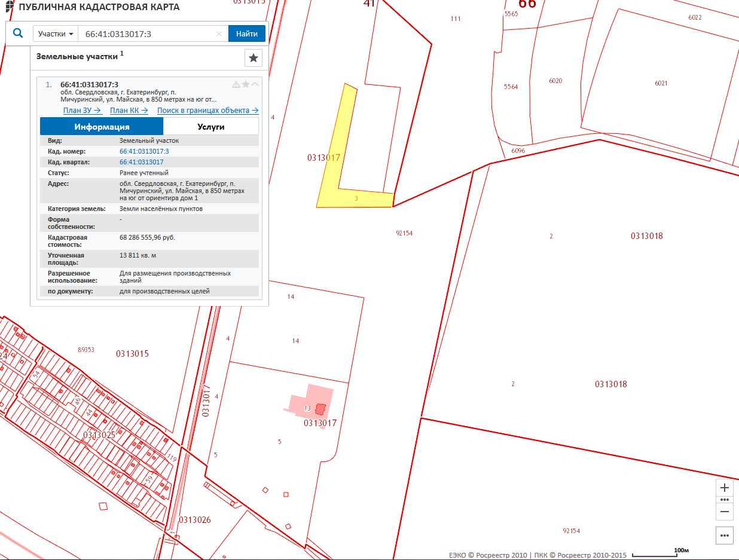Click Поиск в границах объекта link

tap(207, 111)
